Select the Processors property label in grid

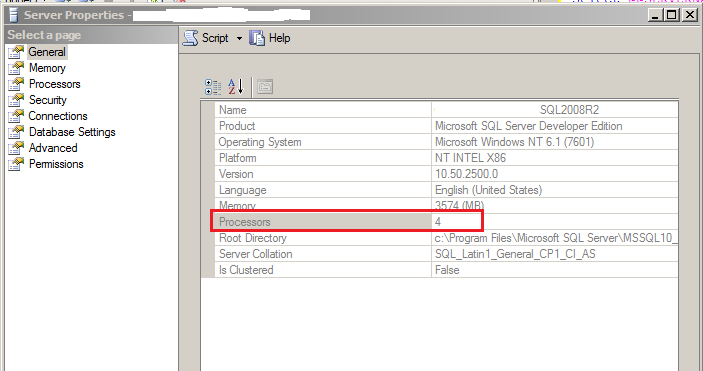click(x=245, y=222)
